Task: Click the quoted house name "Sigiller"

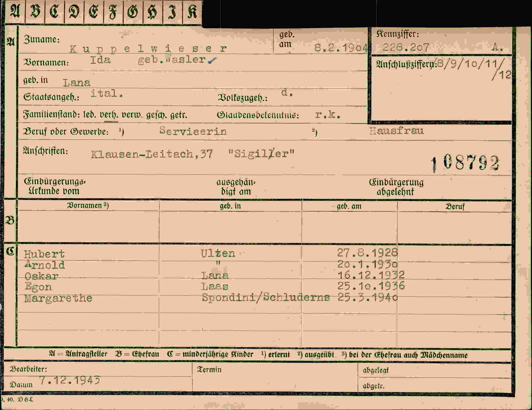Action: [261, 154]
